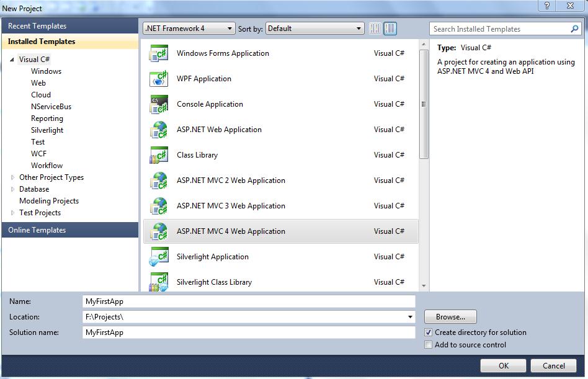Select the WCF category

[x=38, y=154]
